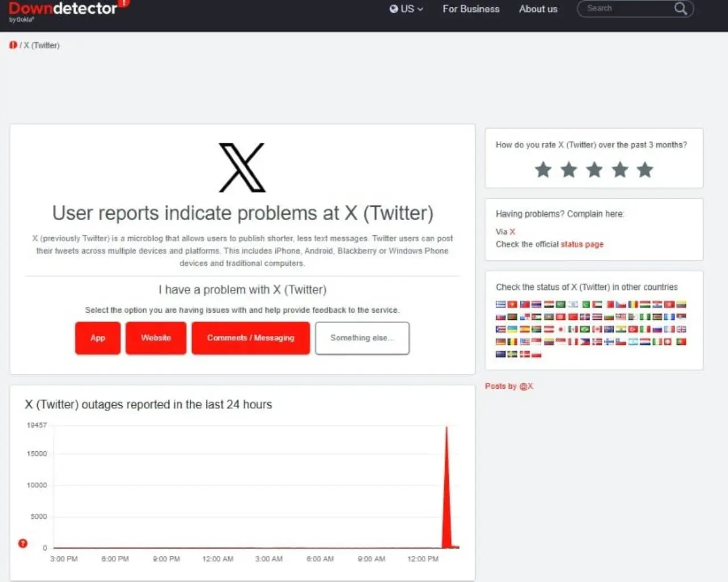Report a Website problem
728x582 pixels.
pyautogui.click(x=156, y=338)
